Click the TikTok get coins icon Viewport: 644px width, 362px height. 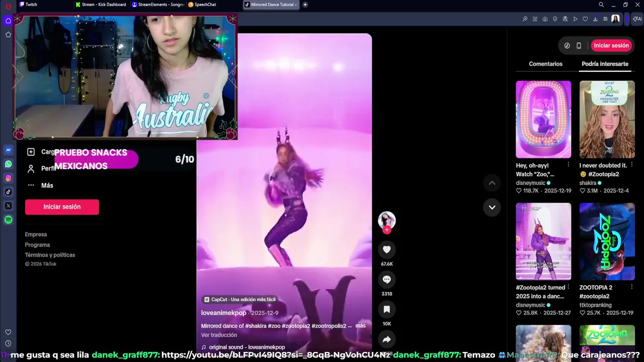click(x=567, y=45)
